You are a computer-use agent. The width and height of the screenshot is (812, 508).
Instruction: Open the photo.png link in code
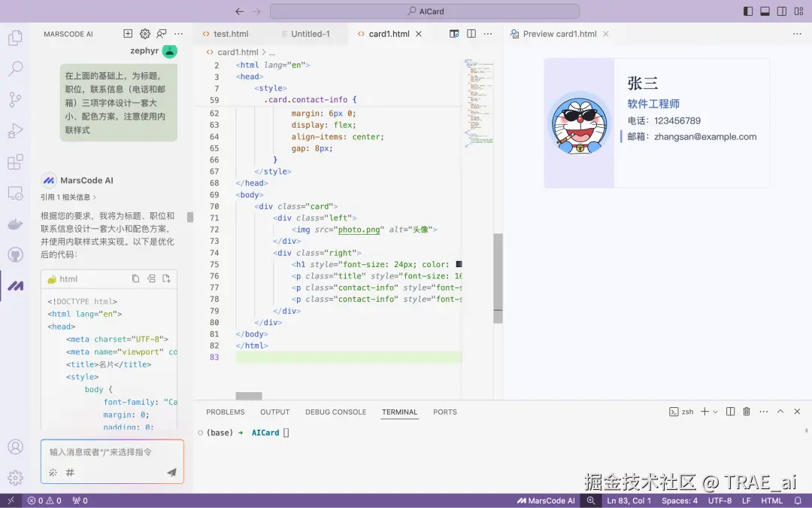tap(359, 230)
